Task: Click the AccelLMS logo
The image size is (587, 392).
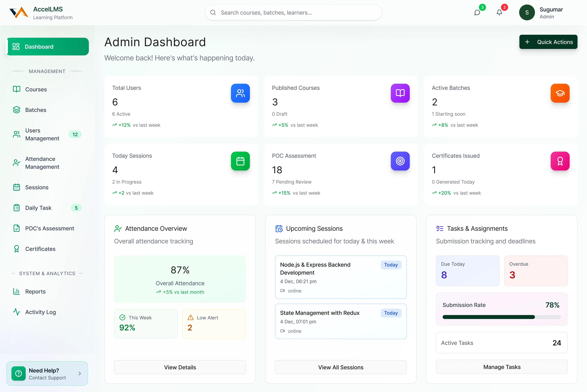Action: (19, 13)
